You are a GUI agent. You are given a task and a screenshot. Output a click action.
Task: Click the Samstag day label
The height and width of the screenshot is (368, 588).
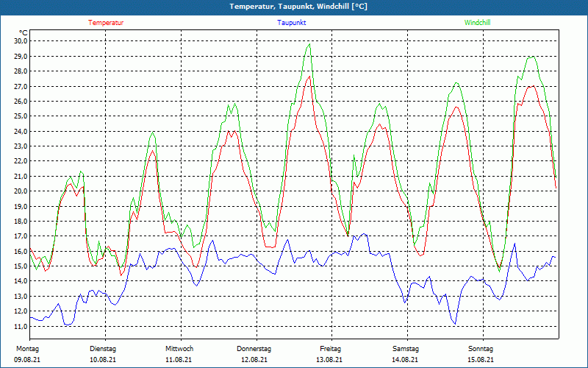(x=406, y=349)
